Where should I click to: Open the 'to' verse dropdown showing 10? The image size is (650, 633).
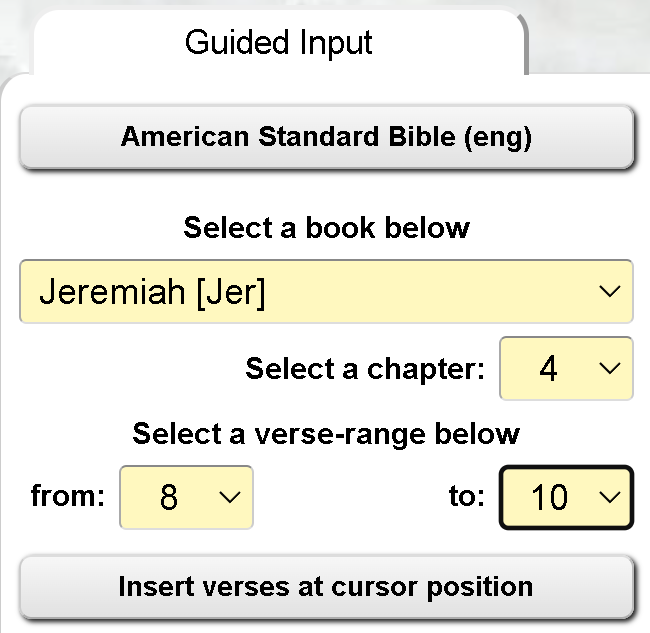[565, 497]
